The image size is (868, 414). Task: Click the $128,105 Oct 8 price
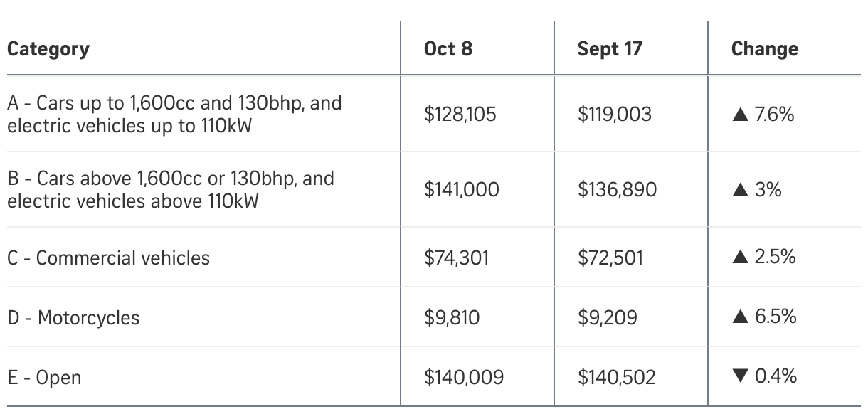[x=460, y=115]
